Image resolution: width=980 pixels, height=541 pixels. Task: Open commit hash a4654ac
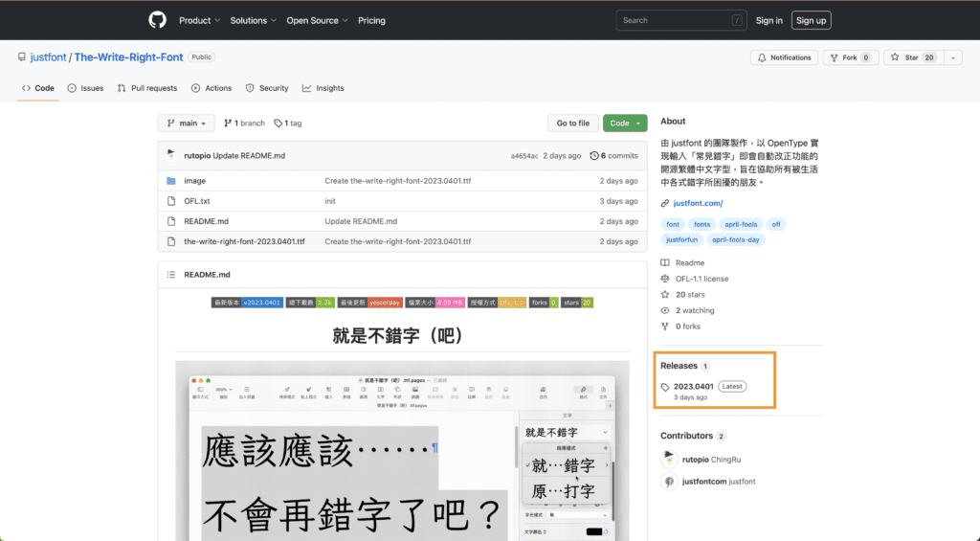[523, 156]
